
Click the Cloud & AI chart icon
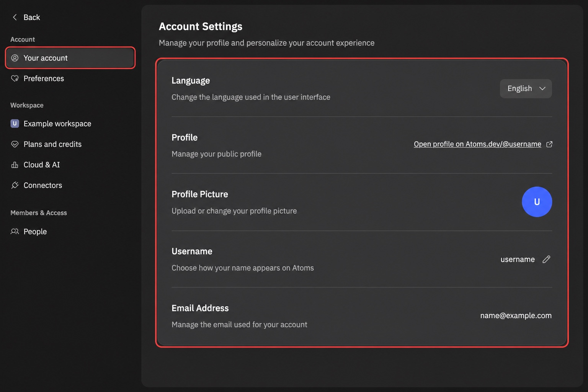[x=15, y=165]
